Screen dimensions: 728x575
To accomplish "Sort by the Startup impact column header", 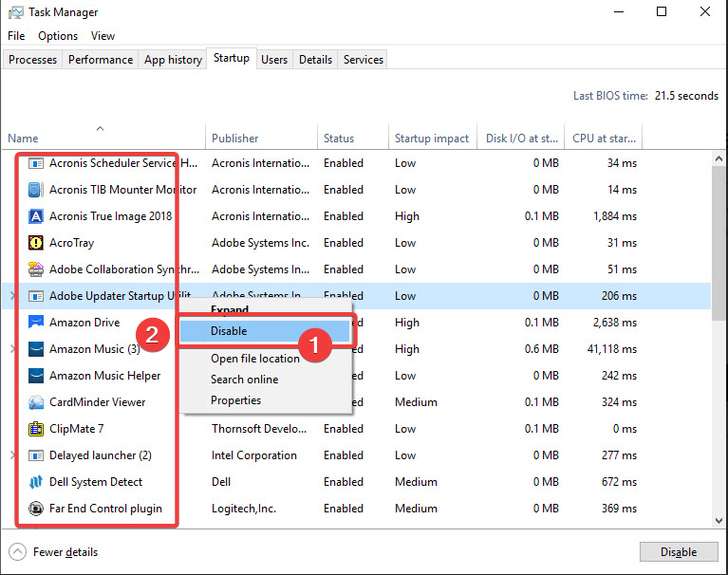I will pos(433,138).
